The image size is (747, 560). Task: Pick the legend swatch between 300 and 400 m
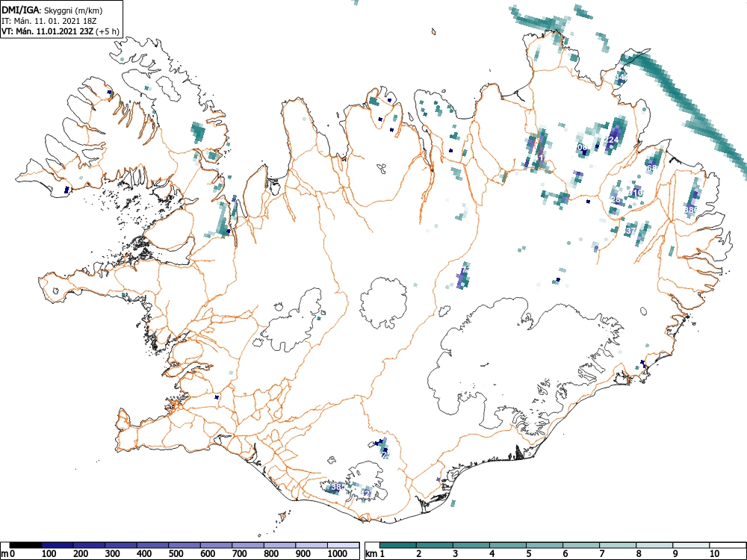120,545
